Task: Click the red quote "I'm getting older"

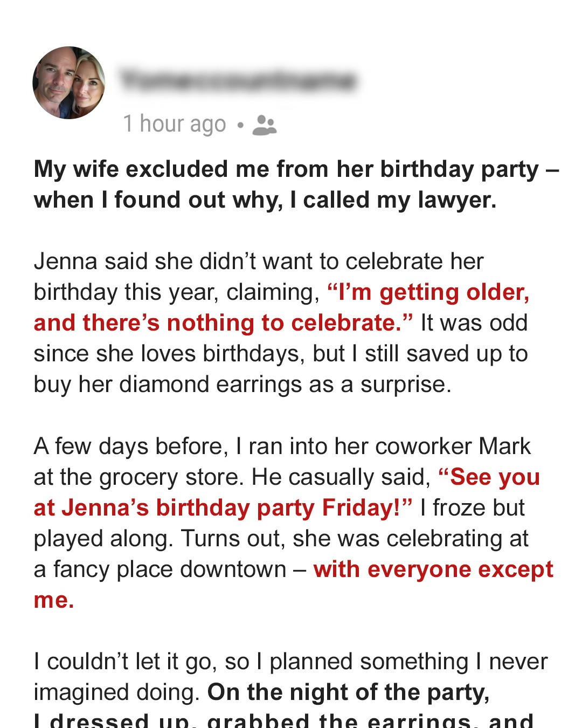Action: tap(429, 292)
